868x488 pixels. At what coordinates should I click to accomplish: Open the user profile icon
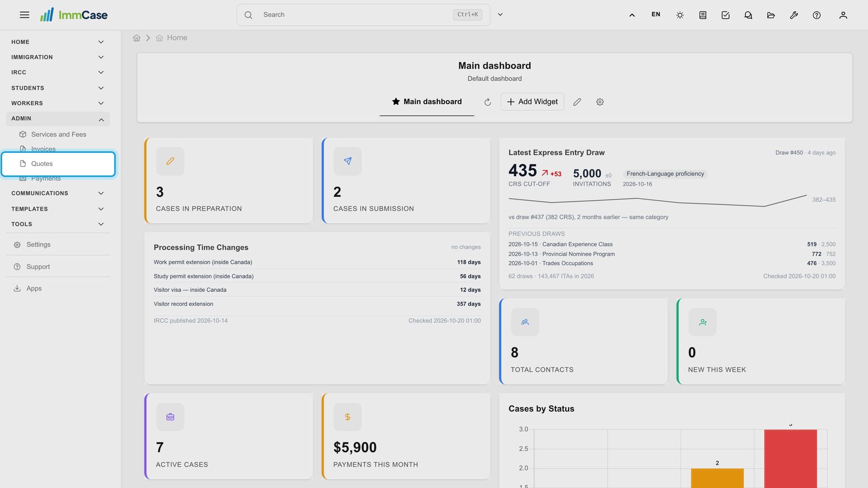(x=843, y=15)
